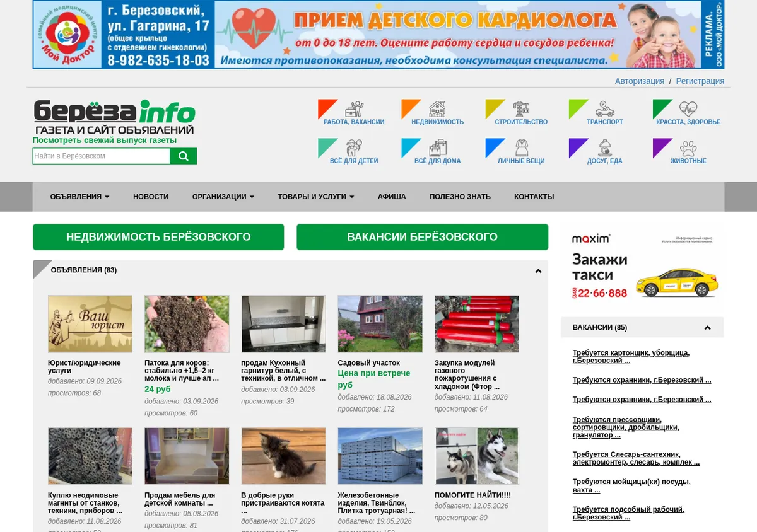Open the Транспорт car icon category
The height and width of the screenshot is (532, 757).
tap(605, 109)
